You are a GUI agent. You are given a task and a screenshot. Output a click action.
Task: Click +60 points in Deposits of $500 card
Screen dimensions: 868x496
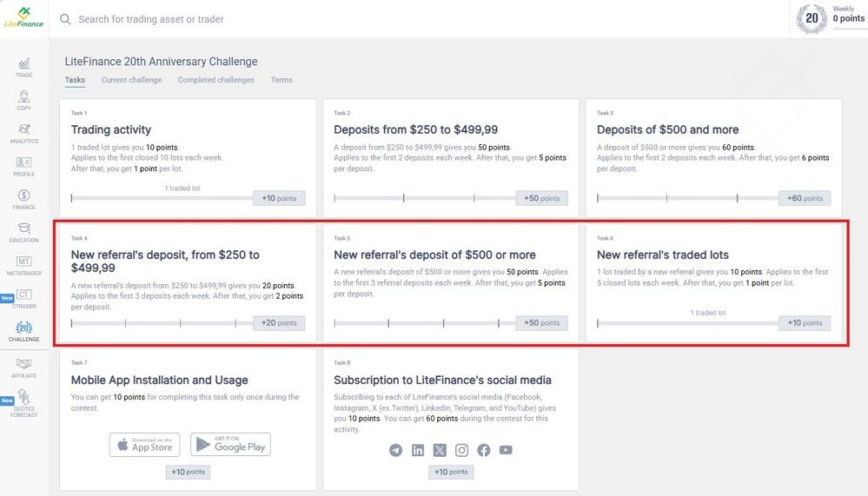click(x=805, y=198)
